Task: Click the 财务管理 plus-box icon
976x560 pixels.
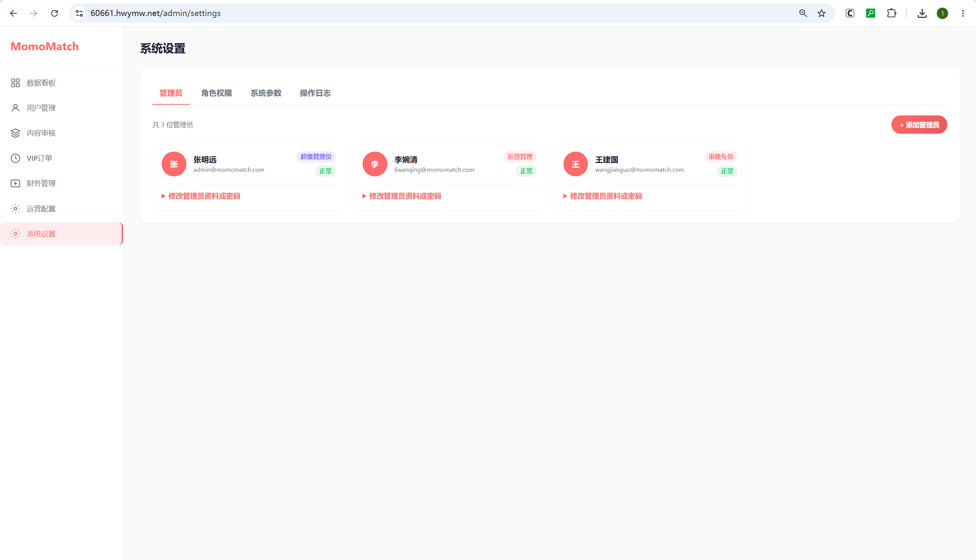Action: [15, 184]
